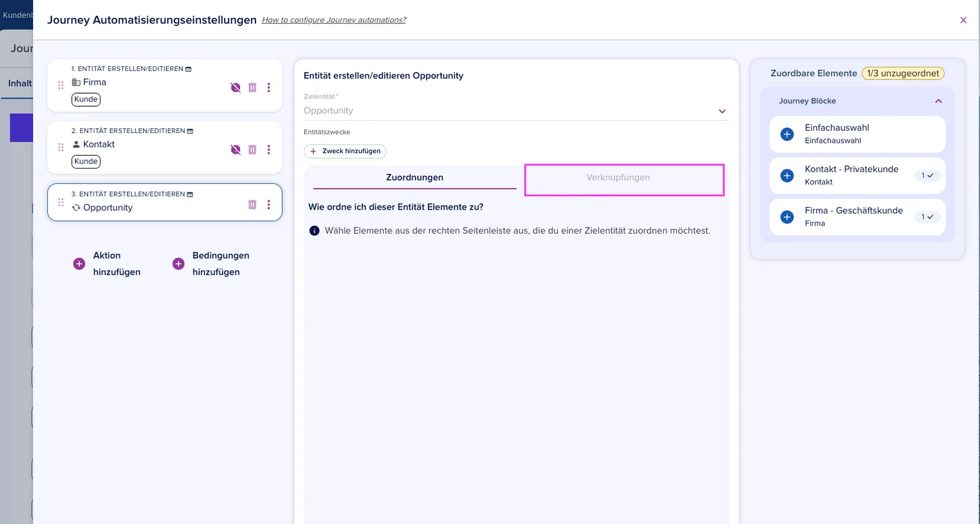Open How to configure Journey automations link
Viewport: 980px width, 524px height.
[x=334, y=20]
